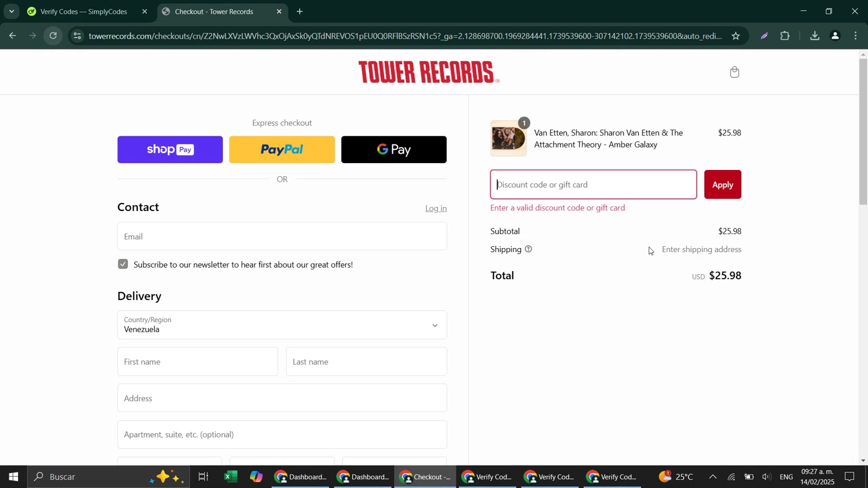This screenshot has height=488, width=868.
Task: Reload the current page
Action: 53,36
